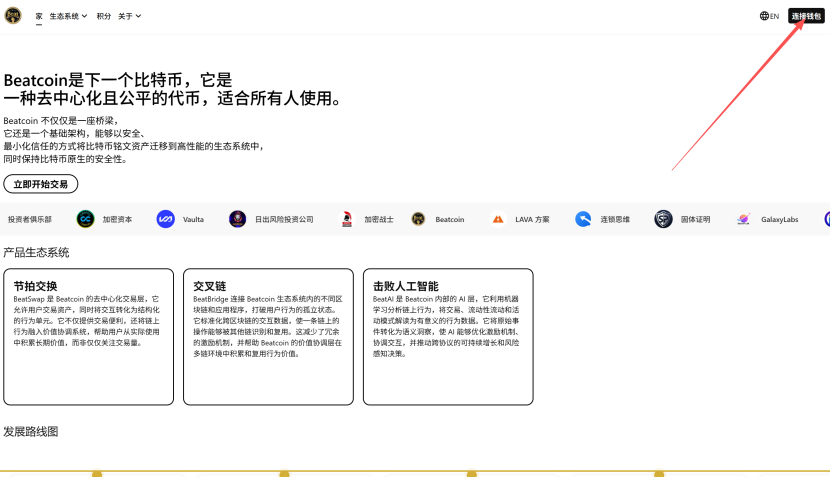This screenshot has height=477, width=830.
Task: Open the 击败人工智能 BeatAI product card
Action: 448,337
